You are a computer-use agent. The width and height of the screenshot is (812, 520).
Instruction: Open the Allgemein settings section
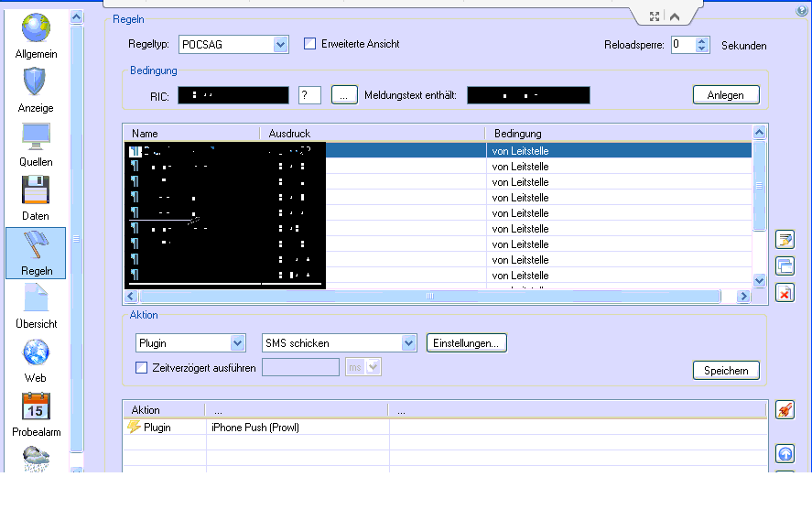tap(36, 37)
